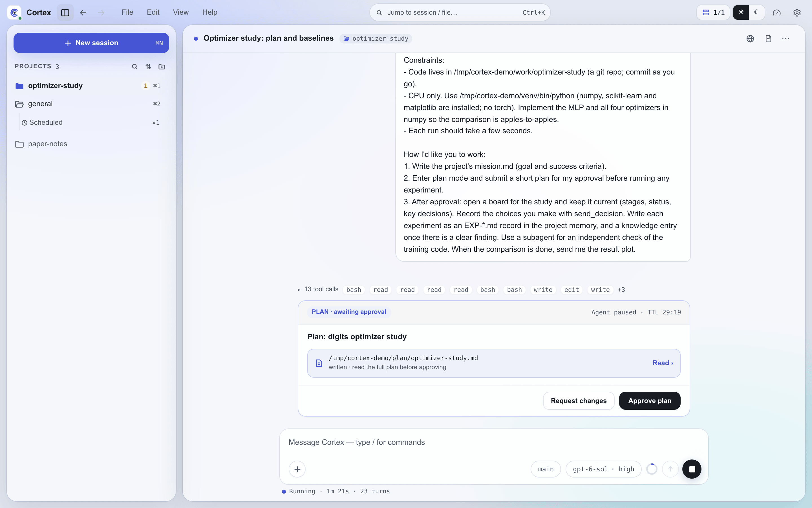
Task: Click the Jump to session search field
Action: (460, 12)
